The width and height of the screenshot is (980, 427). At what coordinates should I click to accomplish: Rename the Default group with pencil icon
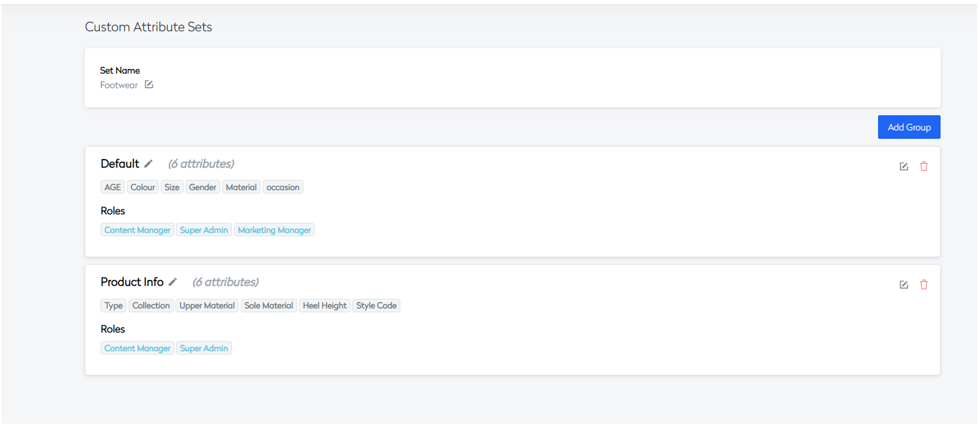tap(148, 163)
